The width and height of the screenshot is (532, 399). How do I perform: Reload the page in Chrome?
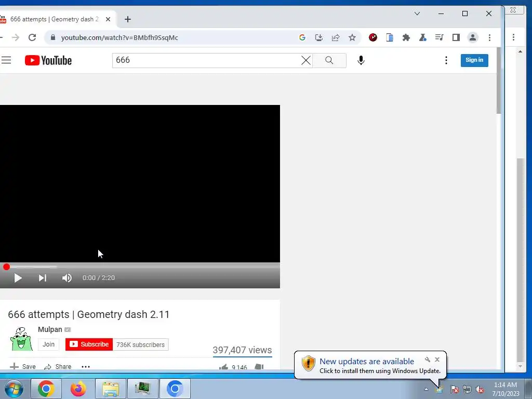32,37
